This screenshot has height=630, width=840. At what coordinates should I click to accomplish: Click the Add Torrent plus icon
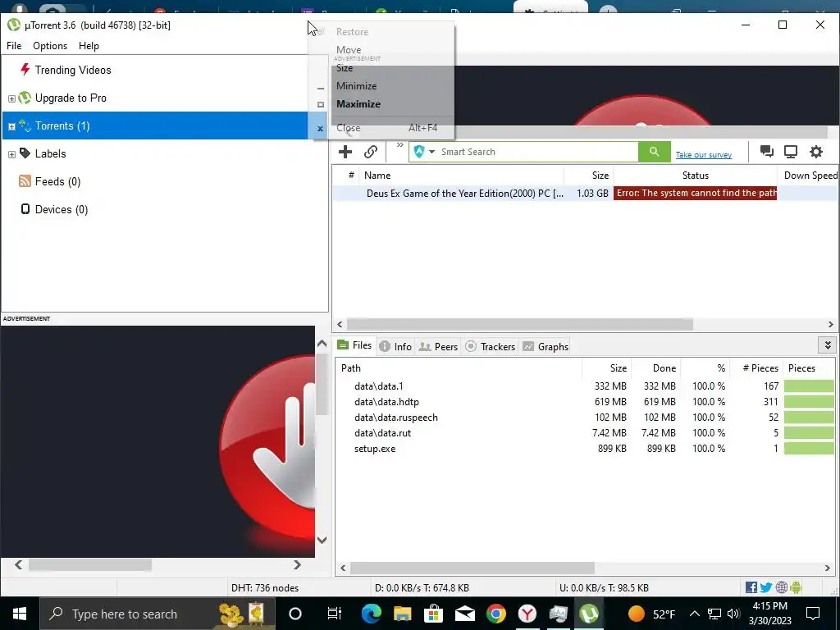coord(345,152)
